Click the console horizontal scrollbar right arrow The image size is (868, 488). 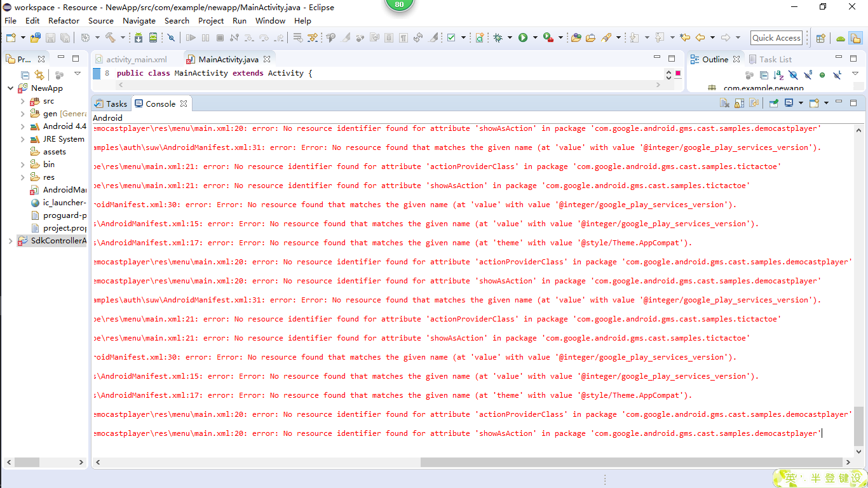point(848,463)
